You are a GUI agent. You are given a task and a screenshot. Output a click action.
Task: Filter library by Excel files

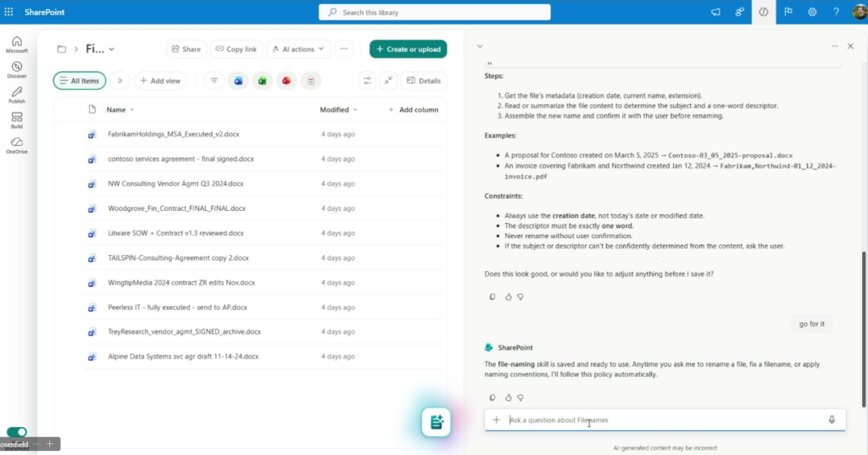click(x=263, y=80)
